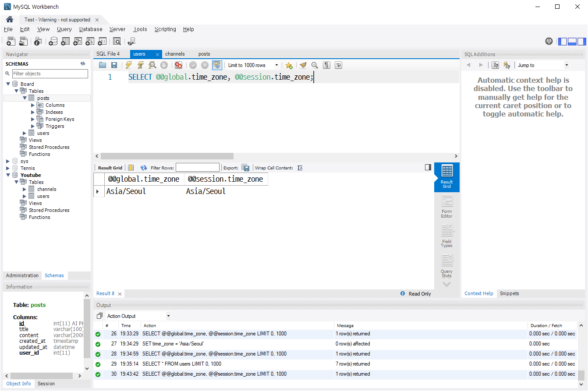
Task: Click the Filter objects search field
Action: [50, 74]
